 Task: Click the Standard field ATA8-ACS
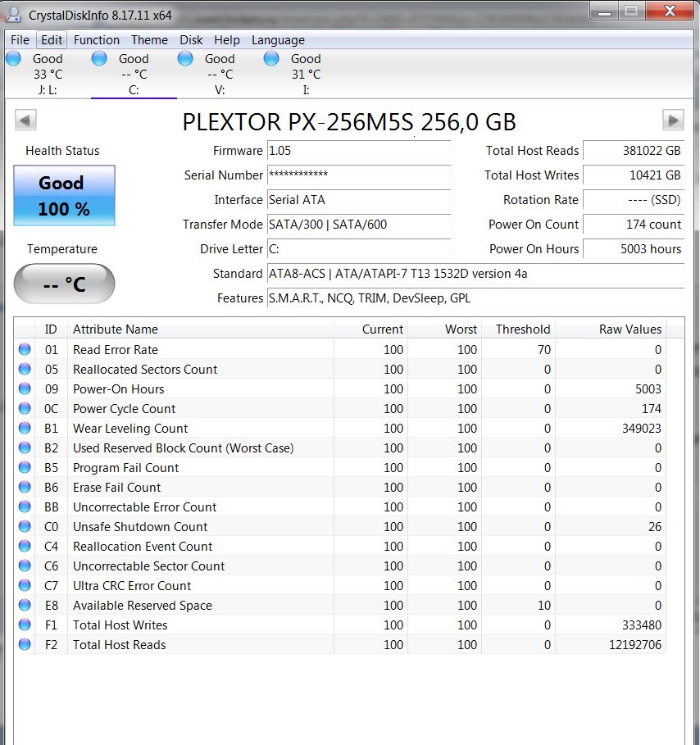[x=475, y=273]
